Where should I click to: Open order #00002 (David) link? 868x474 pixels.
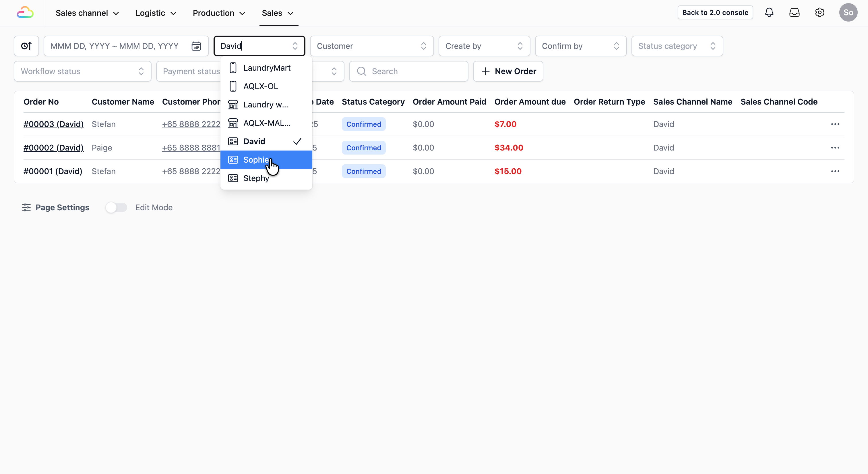coord(53,148)
